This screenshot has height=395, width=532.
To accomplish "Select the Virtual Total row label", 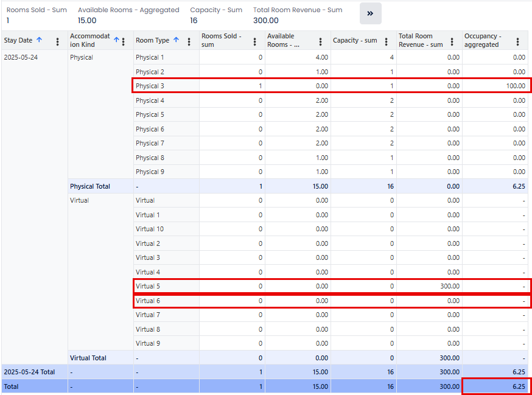I will (x=88, y=358).
